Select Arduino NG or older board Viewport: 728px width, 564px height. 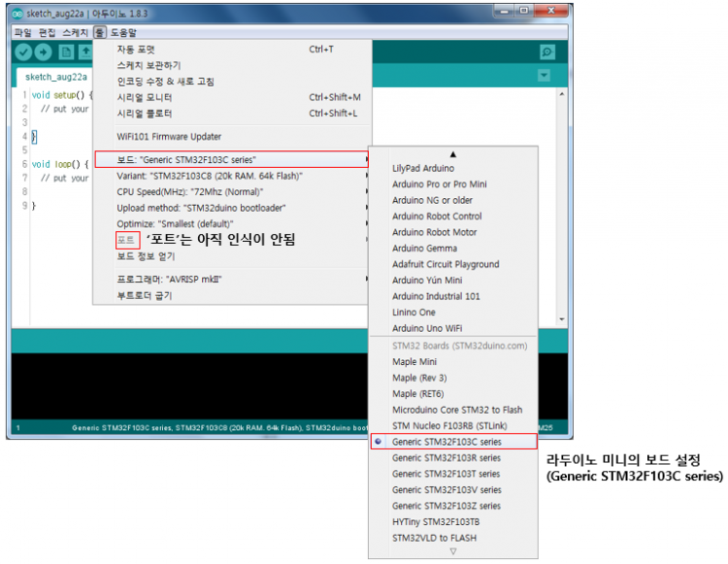point(453,200)
